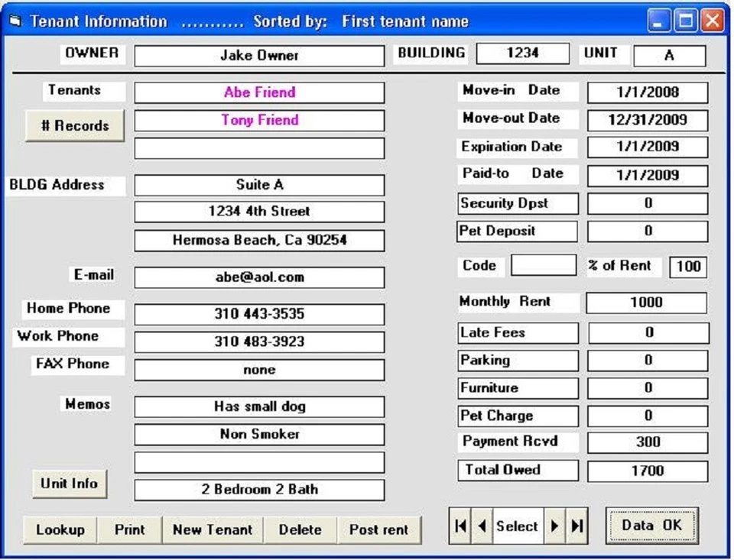Select the OWNER field showing Jake Owner
Image resolution: width=734 pixels, height=560 pixels.
(x=258, y=55)
